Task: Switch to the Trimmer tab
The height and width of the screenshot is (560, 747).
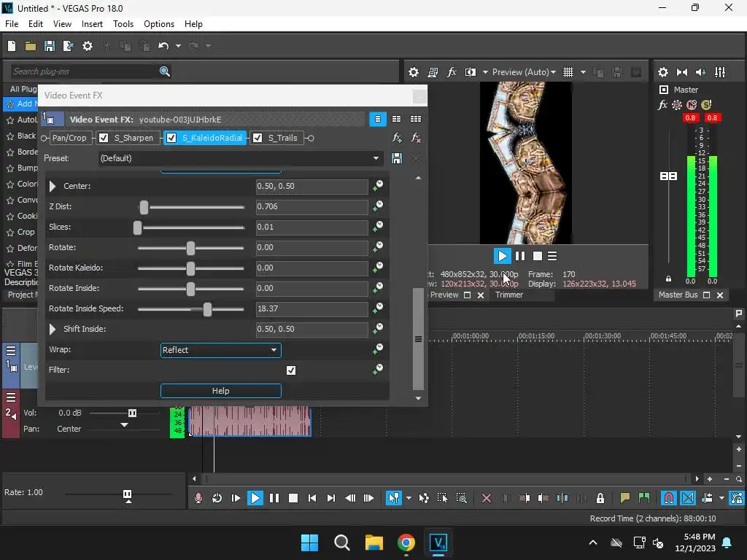Action: (x=508, y=295)
